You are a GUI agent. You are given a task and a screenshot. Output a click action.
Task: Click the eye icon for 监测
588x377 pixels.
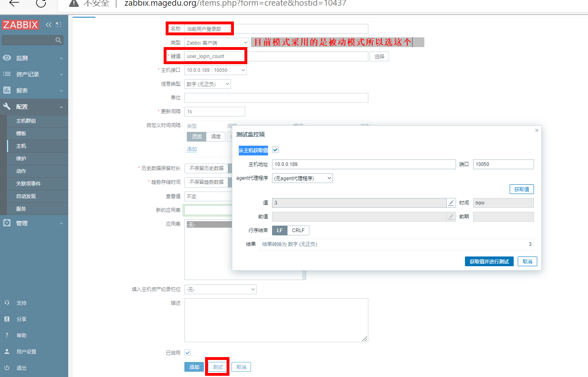click(7, 58)
